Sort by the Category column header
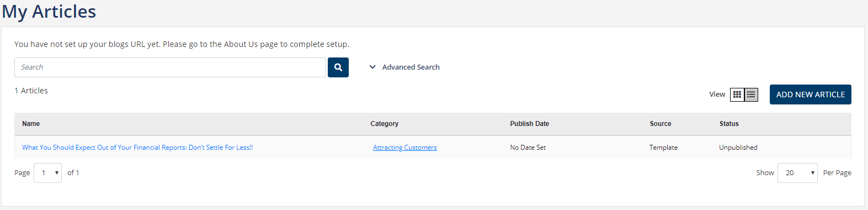 385,124
